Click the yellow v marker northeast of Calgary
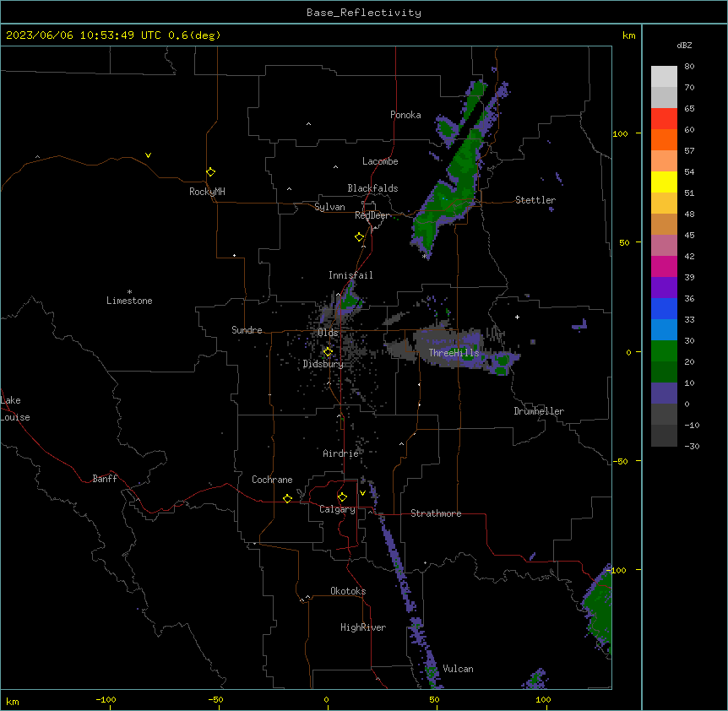The image size is (728, 711). click(x=362, y=493)
